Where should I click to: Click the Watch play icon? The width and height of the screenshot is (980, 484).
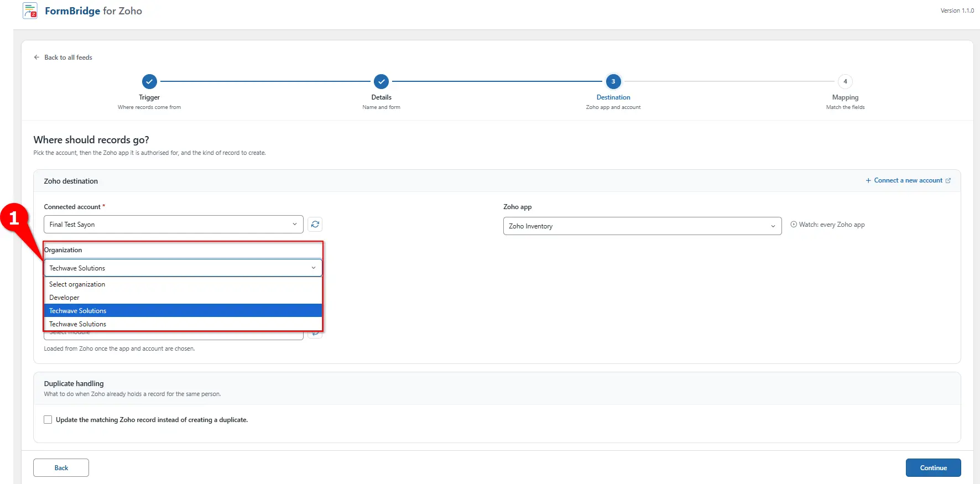794,225
